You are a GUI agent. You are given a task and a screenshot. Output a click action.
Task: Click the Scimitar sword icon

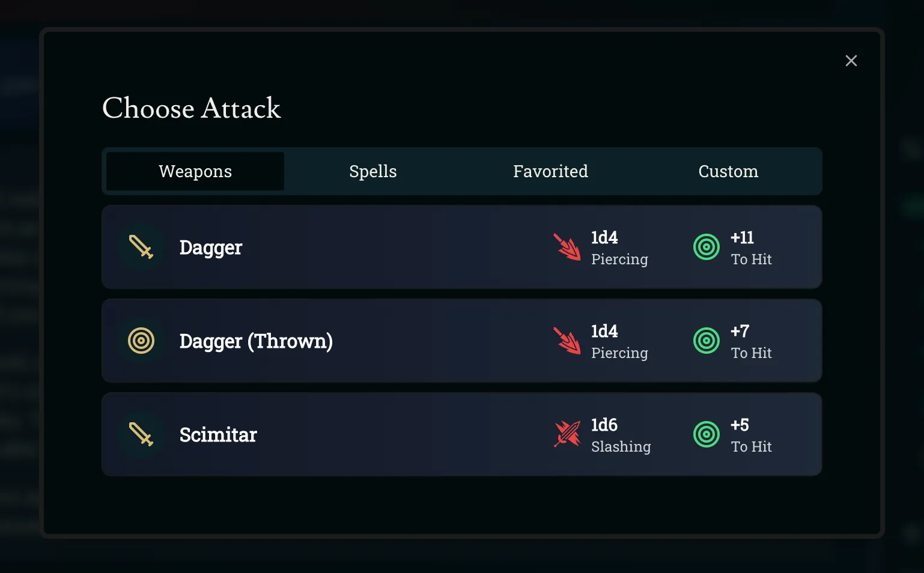click(x=142, y=434)
